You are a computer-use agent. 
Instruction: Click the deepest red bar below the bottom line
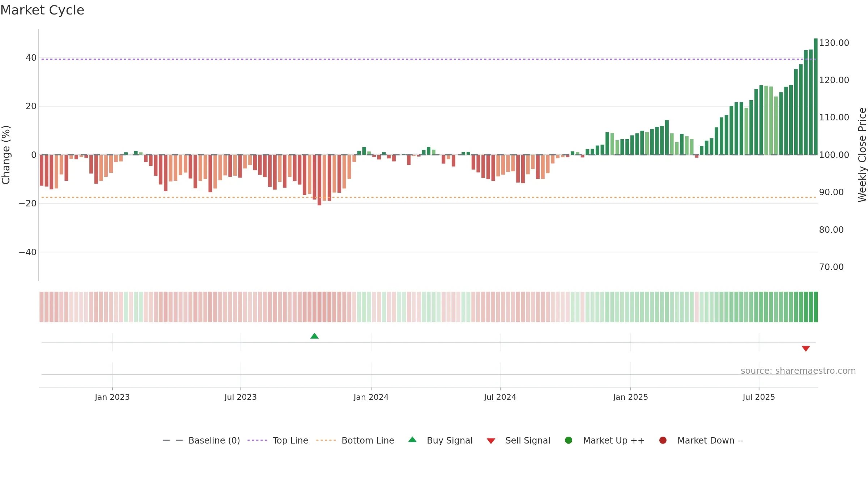319,180
